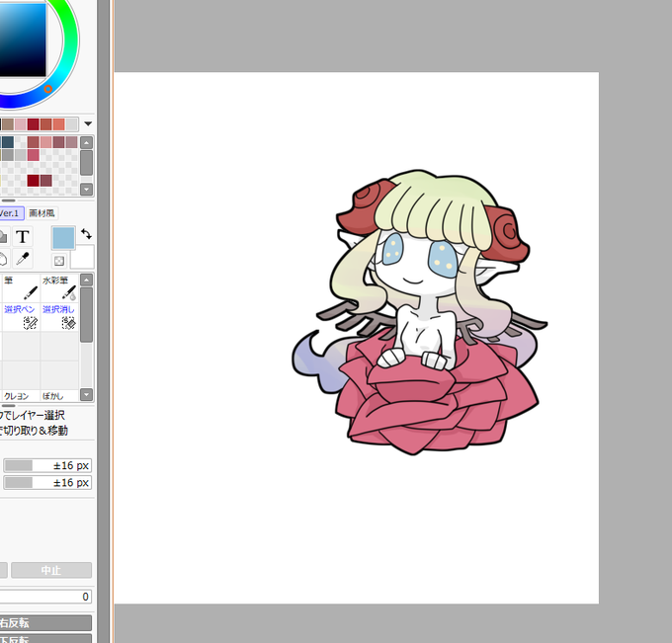Toggle the transparent color checker icon

[59, 261]
